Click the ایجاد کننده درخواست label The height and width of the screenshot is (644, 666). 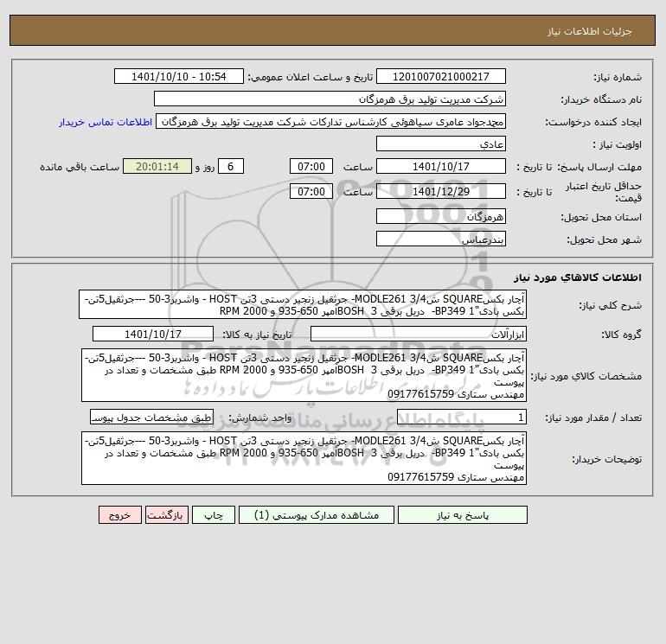[593, 122]
